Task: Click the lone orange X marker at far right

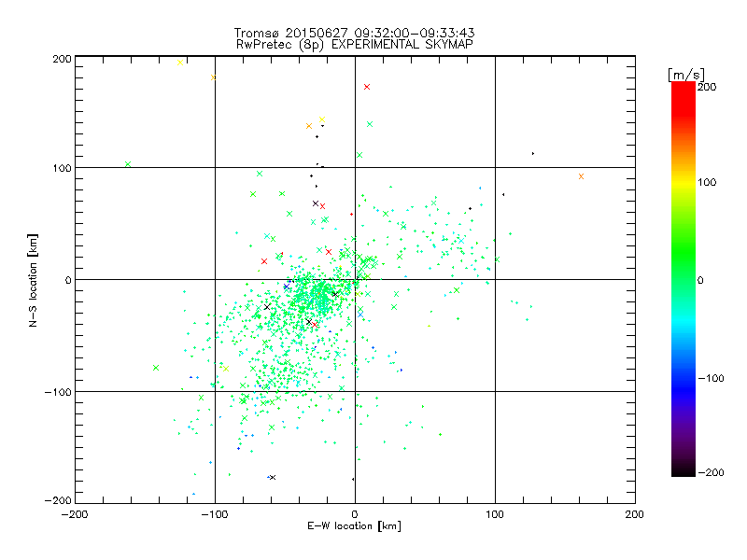Action: point(581,176)
